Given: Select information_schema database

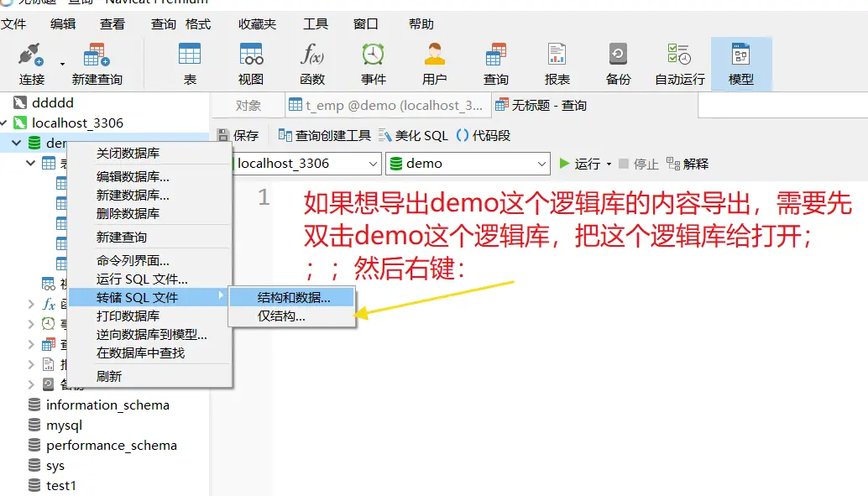Looking at the screenshot, I should [107, 405].
